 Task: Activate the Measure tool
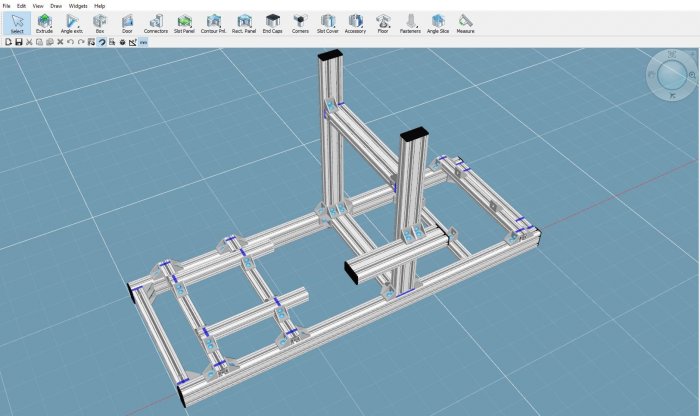pyautogui.click(x=465, y=22)
